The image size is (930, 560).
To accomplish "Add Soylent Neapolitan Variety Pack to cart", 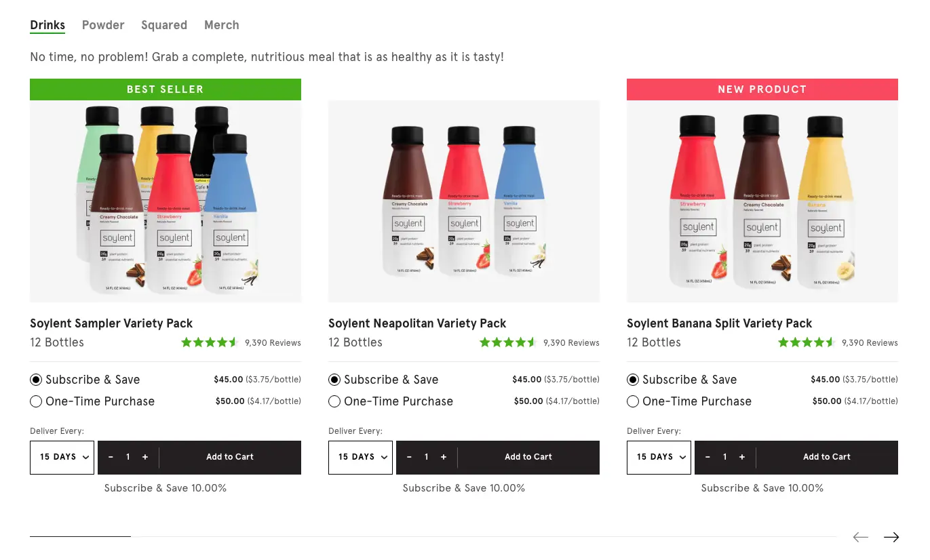I will pyautogui.click(x=528, y=457).
